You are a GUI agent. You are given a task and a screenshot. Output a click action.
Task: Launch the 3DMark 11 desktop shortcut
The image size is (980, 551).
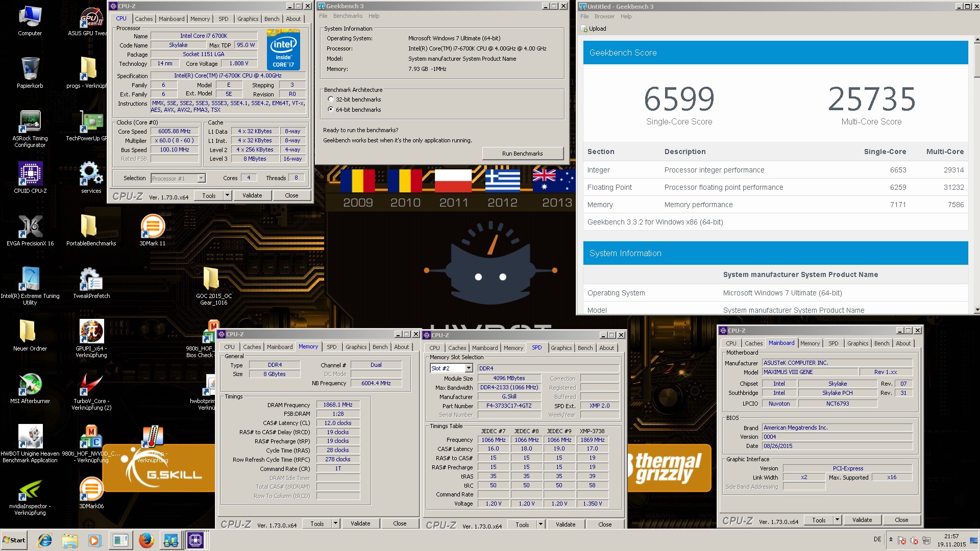[152, 231]
